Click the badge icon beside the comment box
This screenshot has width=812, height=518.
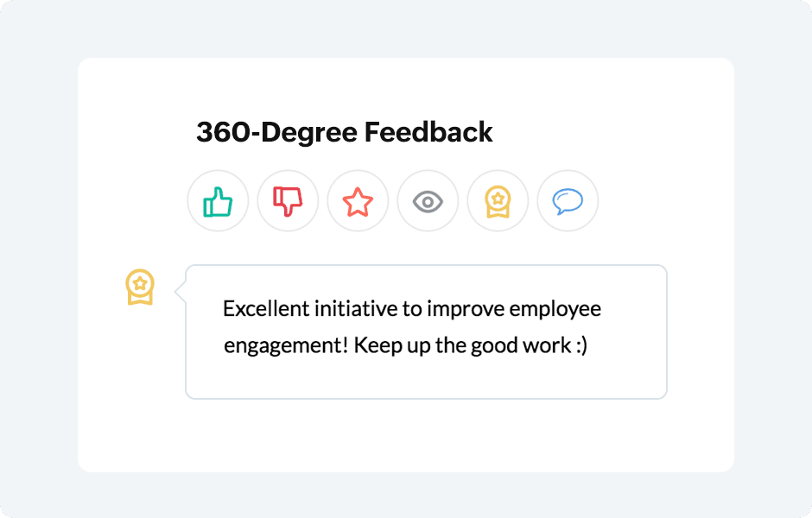[140, 287]
